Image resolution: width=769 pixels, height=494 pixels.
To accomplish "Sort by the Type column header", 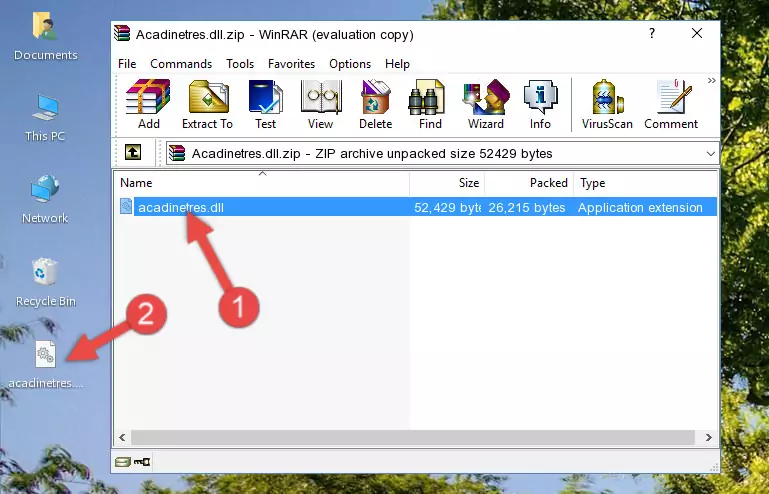I will click(x=645, y=182).
